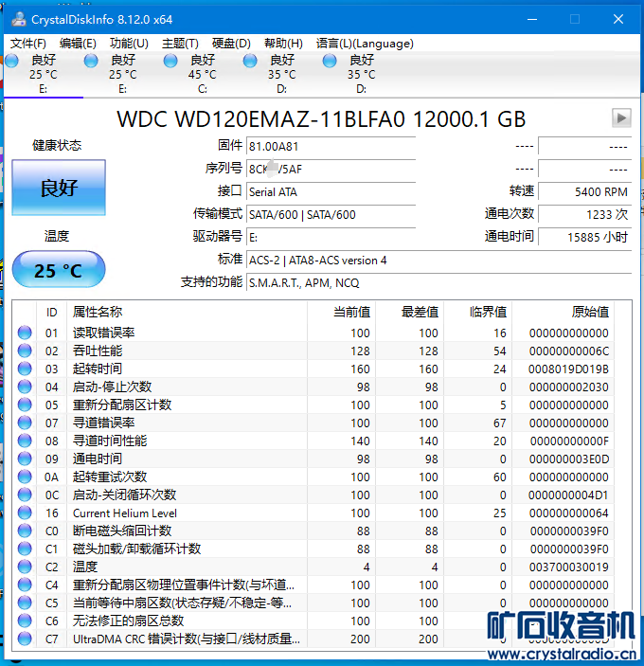Click the 原始值 column header

coord(563,313)
